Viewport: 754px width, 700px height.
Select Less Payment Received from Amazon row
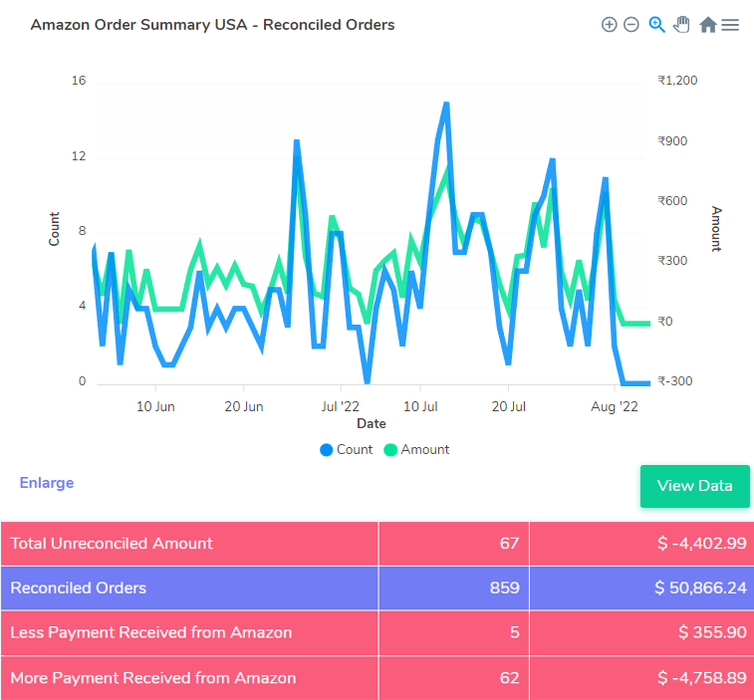(377, 632)
